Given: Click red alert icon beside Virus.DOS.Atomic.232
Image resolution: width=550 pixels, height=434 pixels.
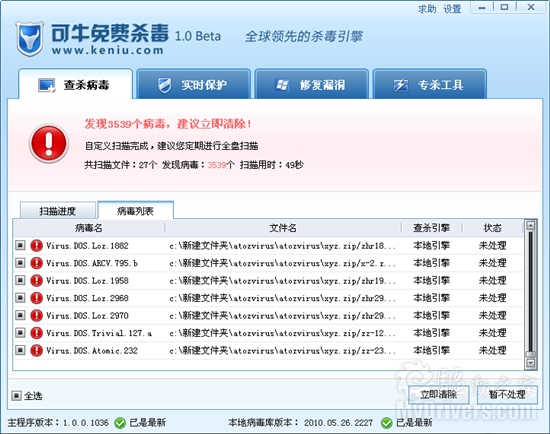Looking at the screenshot, I should pyautogui.click(x=36, y=350).
